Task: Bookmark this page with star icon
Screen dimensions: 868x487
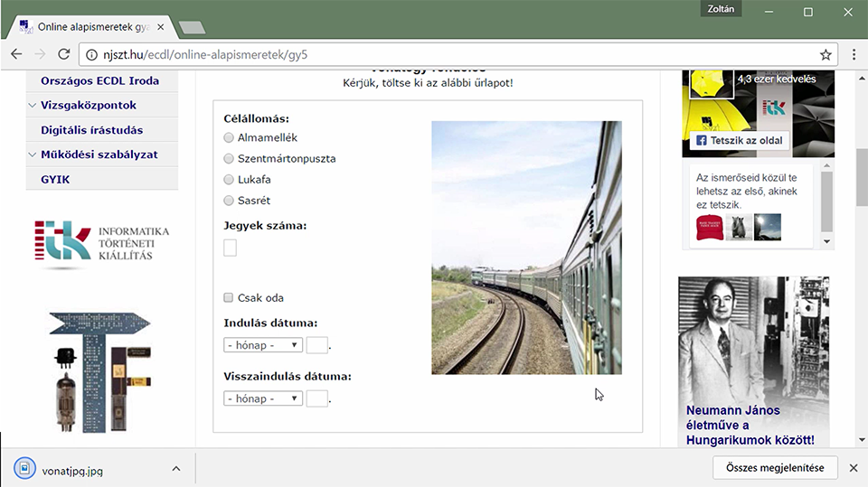Action: (826, 55)
